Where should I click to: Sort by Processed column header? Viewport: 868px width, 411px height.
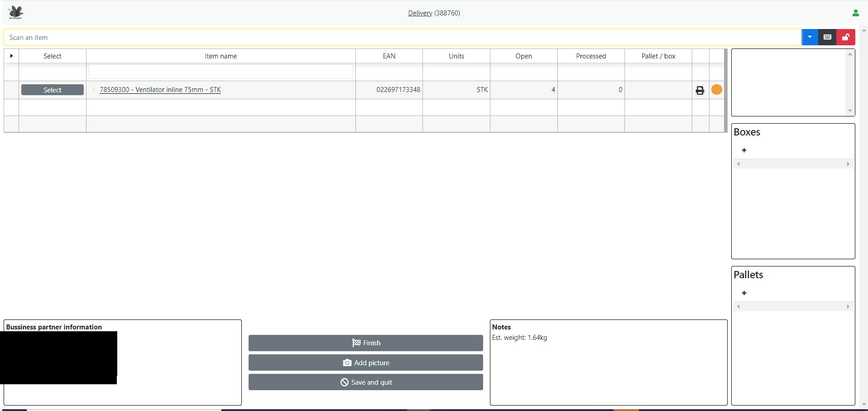(591, 56)
